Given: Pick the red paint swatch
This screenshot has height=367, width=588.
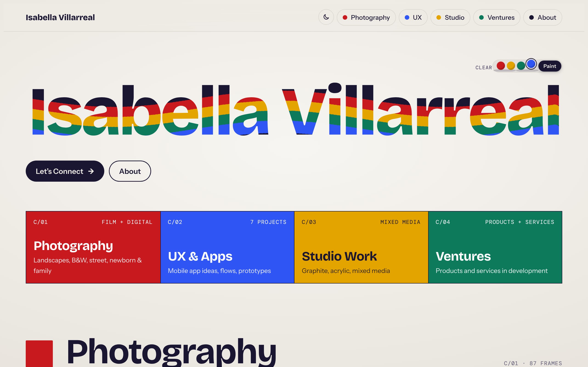Looking at the screenshot, I should pos(500,66).
